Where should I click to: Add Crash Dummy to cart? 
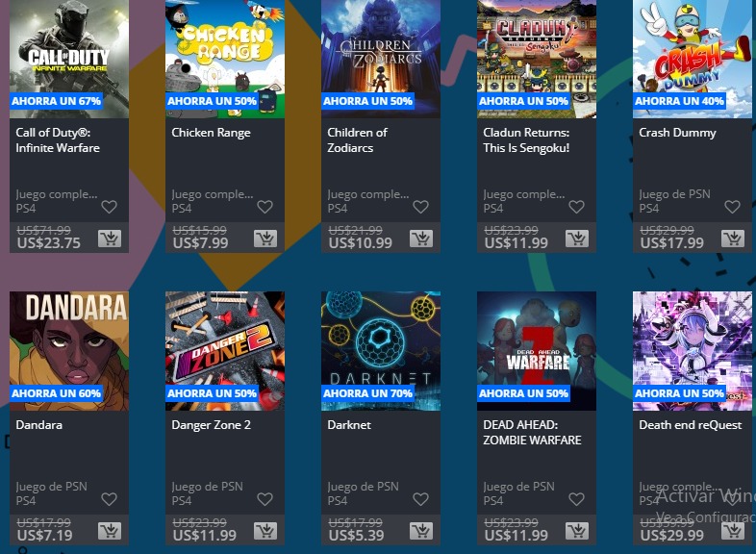click(x=732, y=239)
